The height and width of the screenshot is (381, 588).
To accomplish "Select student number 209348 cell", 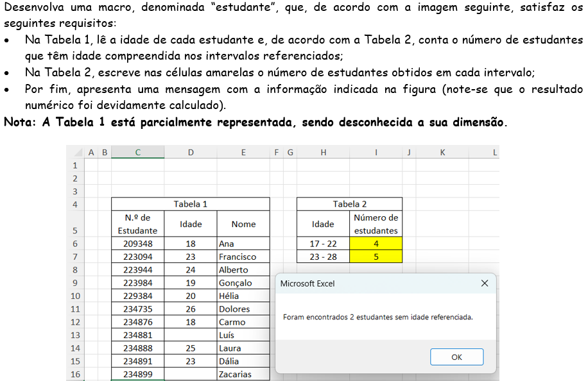I will coord(138,244).
